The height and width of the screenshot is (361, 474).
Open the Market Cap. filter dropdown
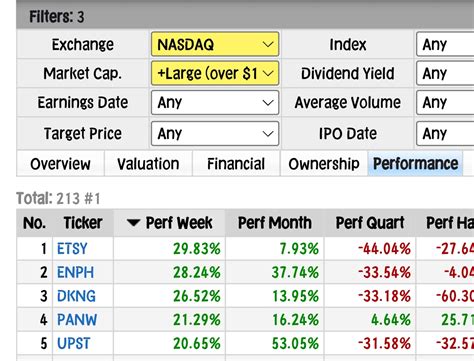215,73
